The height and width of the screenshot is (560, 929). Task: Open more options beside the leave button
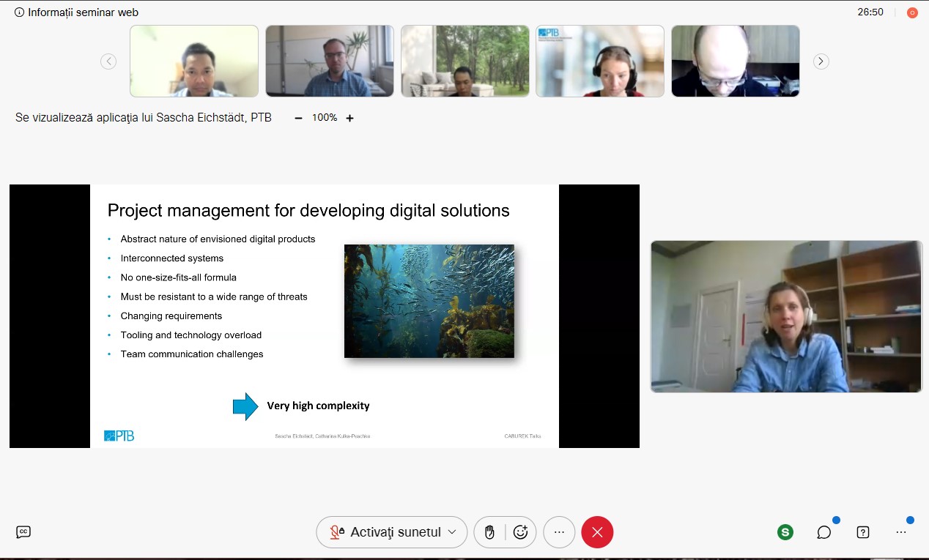pos(560,532)
